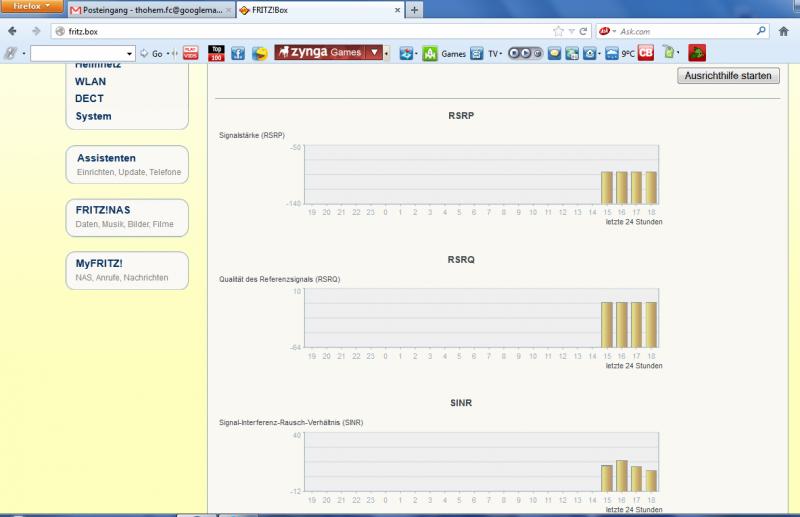Click the RSRQ bar for hour 18
800x517 pixels.
tap(651, 325)
